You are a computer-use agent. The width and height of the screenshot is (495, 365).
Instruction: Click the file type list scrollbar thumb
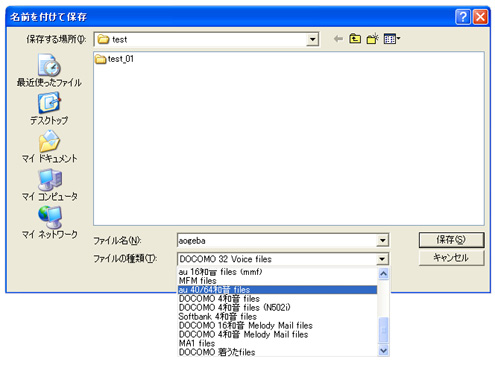pyautogui.click(x=384, y=330)
